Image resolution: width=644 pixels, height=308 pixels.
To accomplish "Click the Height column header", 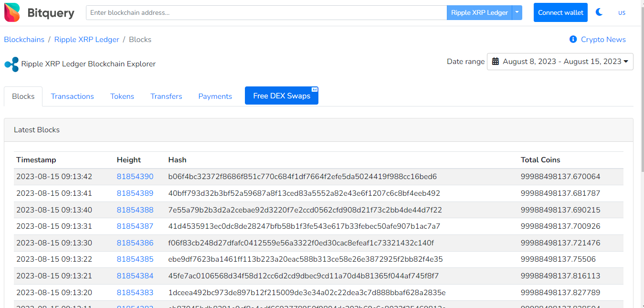I will pos(129,160).
